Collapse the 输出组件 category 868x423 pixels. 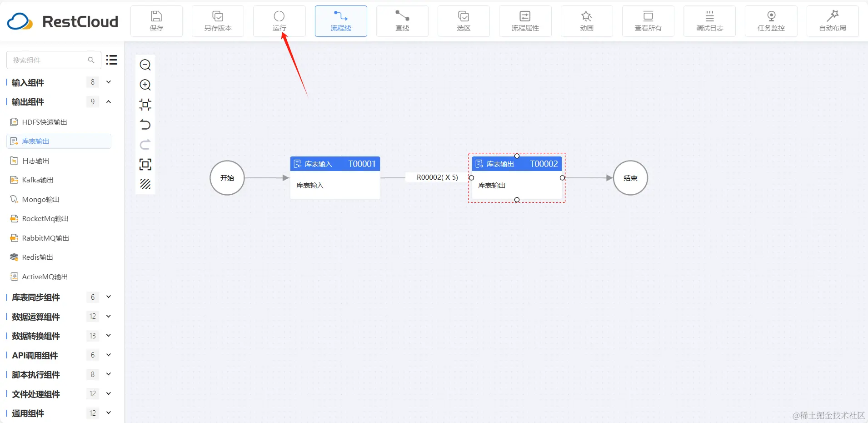coord(109,101)
